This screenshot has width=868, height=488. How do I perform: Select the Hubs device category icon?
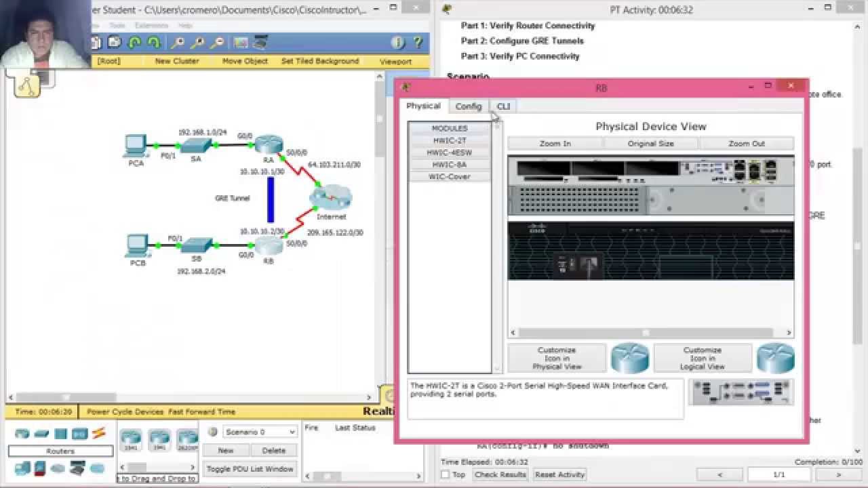click(61, 433)
